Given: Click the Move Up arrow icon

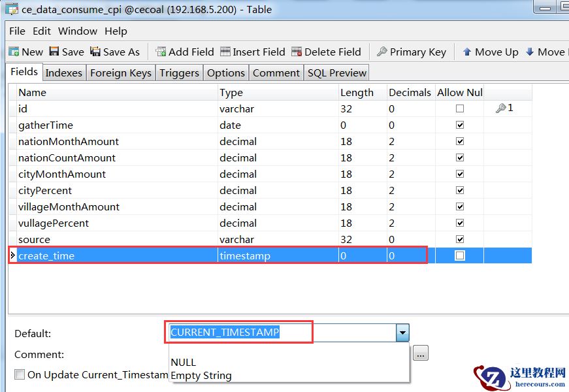Looking at the screenshot, I should pyautogui.click(x=467, y=52).
